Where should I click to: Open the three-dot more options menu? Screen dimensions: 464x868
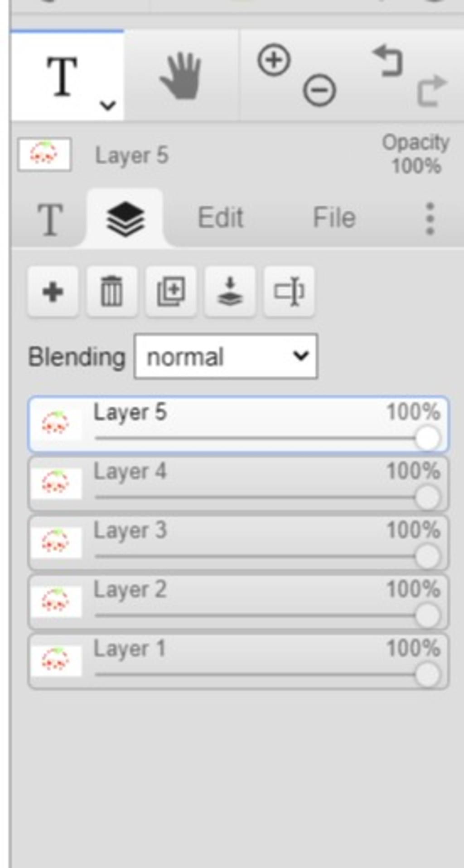(430, 219)
